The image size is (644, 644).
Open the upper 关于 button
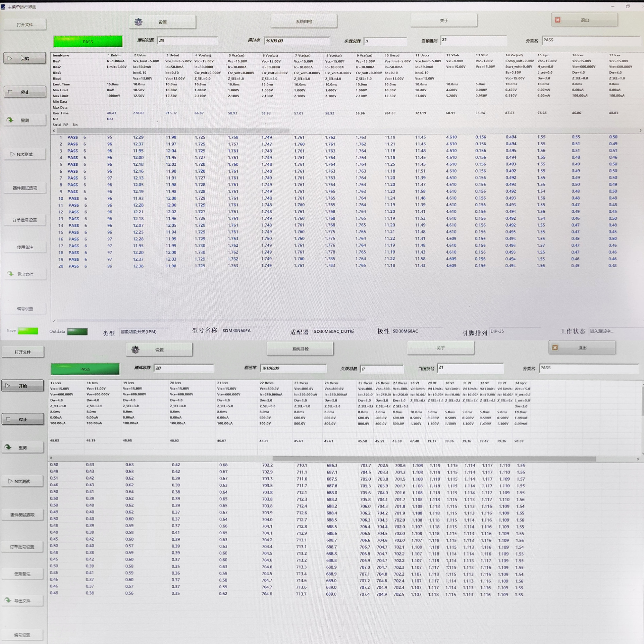pyautogui.click(x=443, y=21)
